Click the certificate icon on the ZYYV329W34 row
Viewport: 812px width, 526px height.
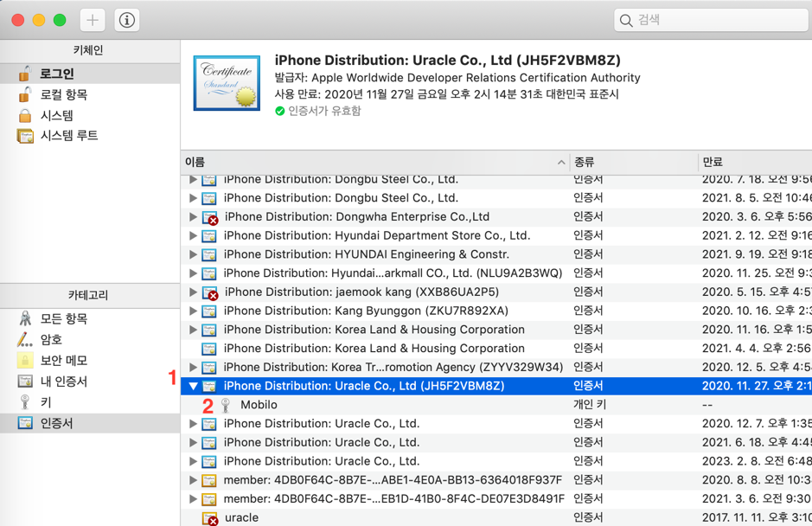click(x=209, y=368)
